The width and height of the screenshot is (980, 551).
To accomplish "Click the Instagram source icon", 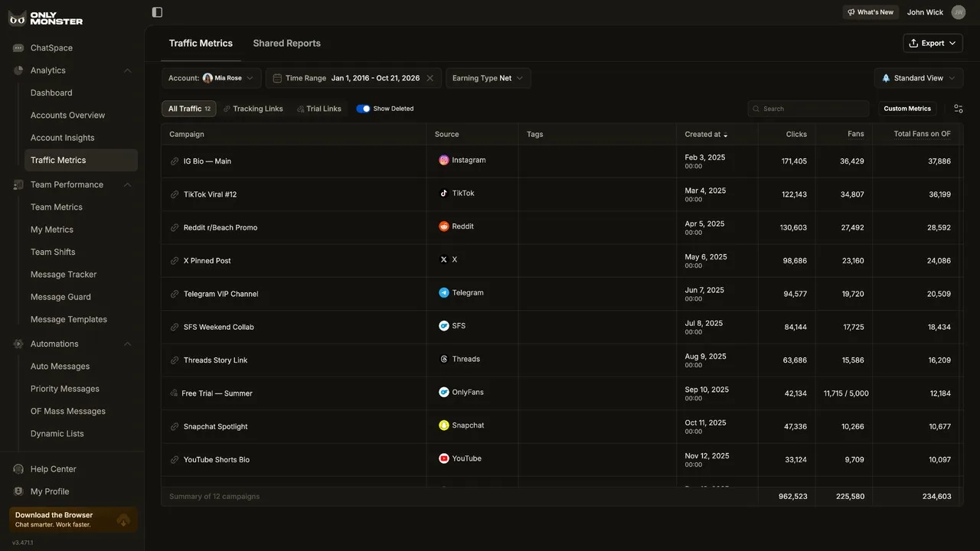I will [444, 160].
